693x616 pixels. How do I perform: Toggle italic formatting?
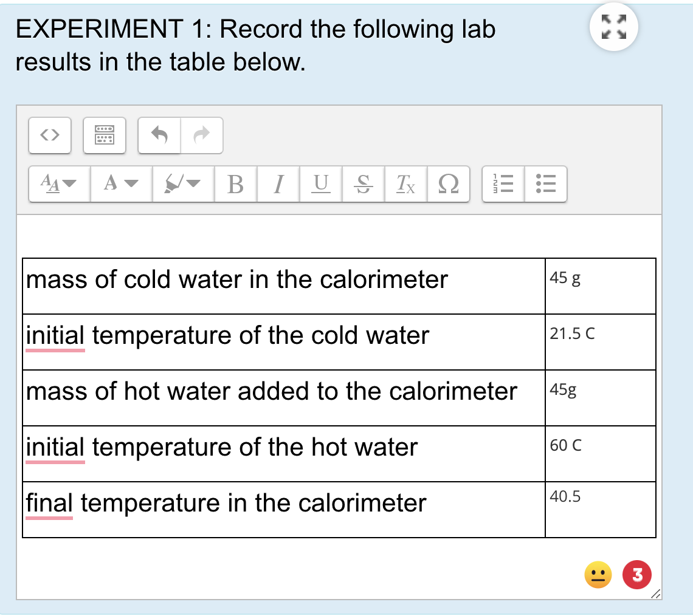click(278, 183)
